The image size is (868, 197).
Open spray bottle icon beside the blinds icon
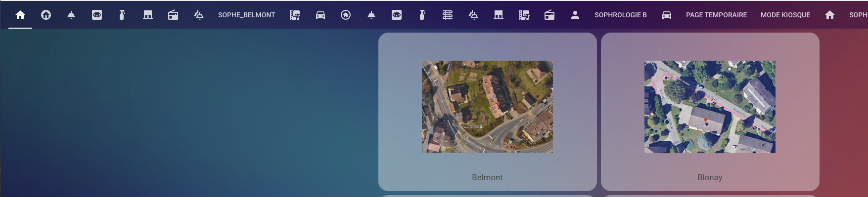422,15
